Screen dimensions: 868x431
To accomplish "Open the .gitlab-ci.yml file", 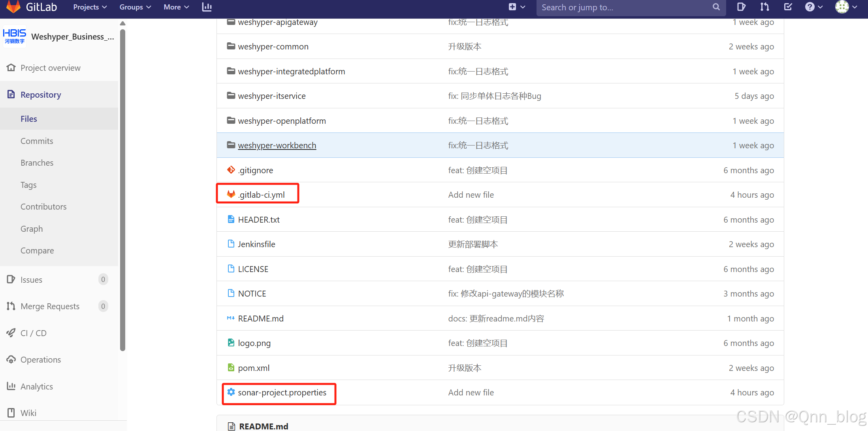I will pos(261,194).
